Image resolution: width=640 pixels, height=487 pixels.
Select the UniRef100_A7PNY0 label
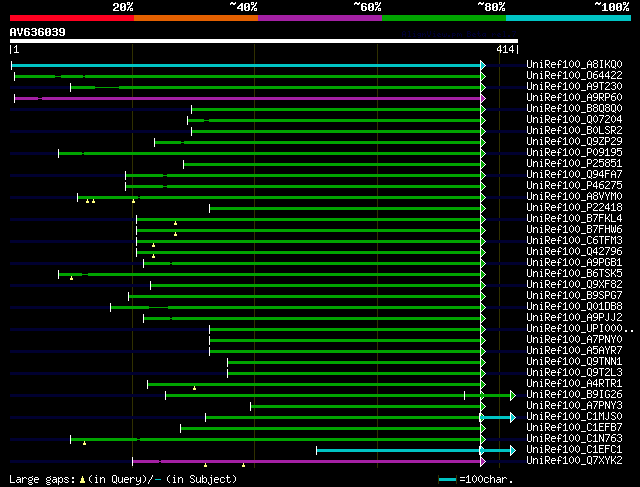[574, 340]
